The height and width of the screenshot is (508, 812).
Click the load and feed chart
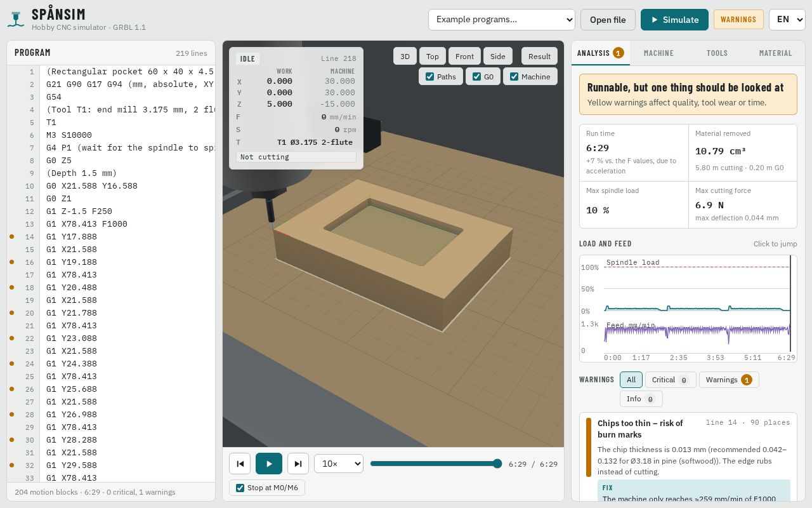[x=688, y=309]
